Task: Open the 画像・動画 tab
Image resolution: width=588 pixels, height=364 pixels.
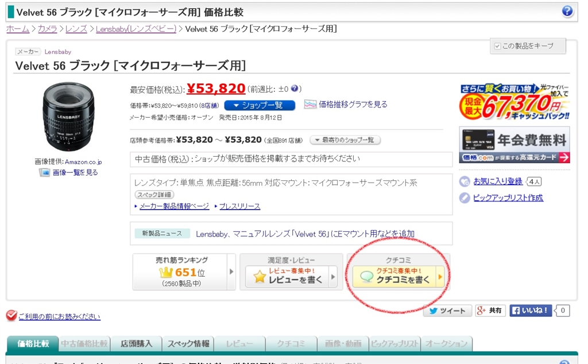Action: pyautogui.click(x=343, y=344)
